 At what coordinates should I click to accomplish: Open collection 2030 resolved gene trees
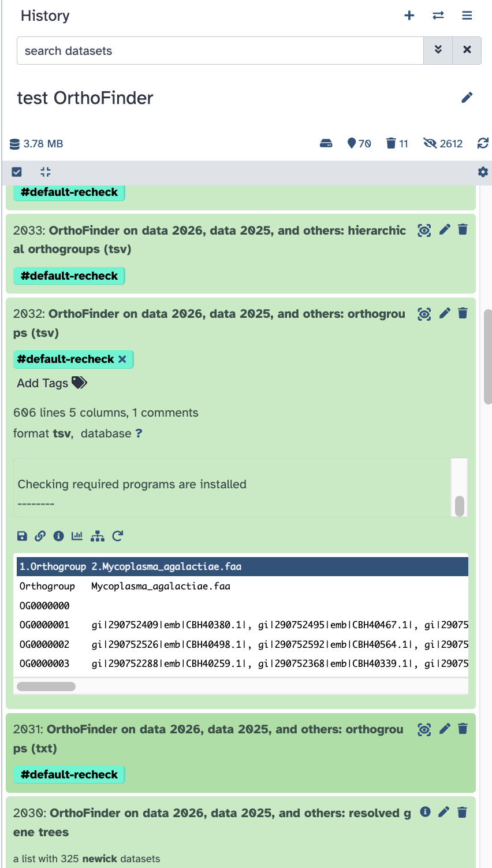pos(212,822)
